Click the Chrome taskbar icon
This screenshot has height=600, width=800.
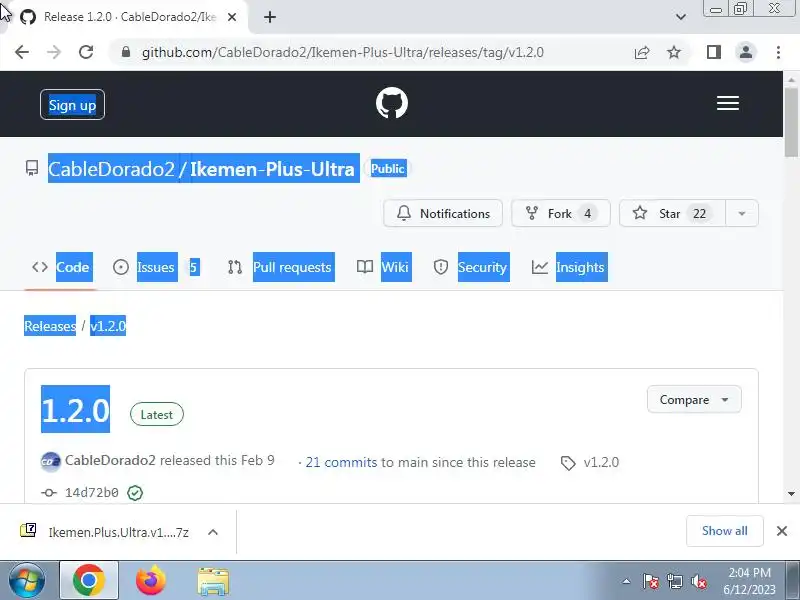coord(89,580)
